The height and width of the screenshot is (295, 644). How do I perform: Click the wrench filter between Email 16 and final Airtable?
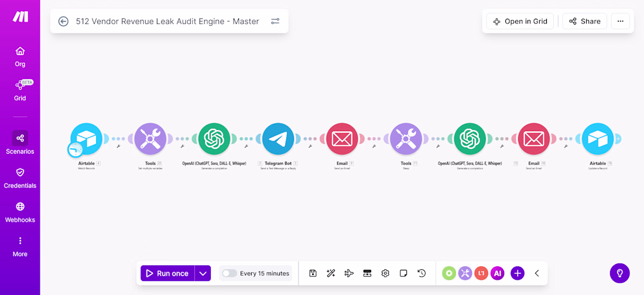[x=566, y=146]
